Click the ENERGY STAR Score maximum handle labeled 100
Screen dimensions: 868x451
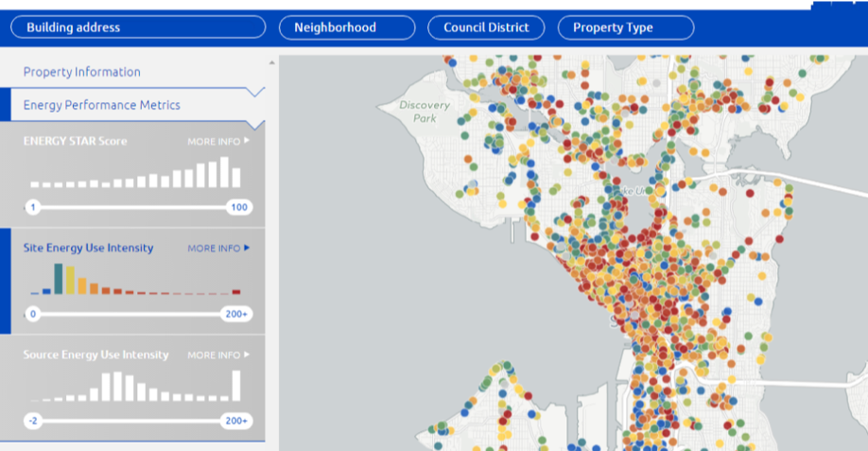pyautogui.click(x=238, y=207)
